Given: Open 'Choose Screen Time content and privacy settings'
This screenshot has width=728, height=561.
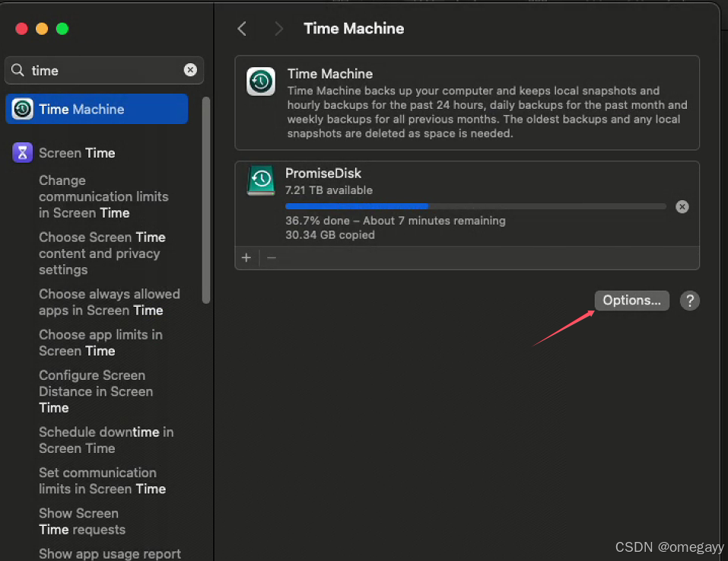Looking at the screenshot, I should click(102, 253).
